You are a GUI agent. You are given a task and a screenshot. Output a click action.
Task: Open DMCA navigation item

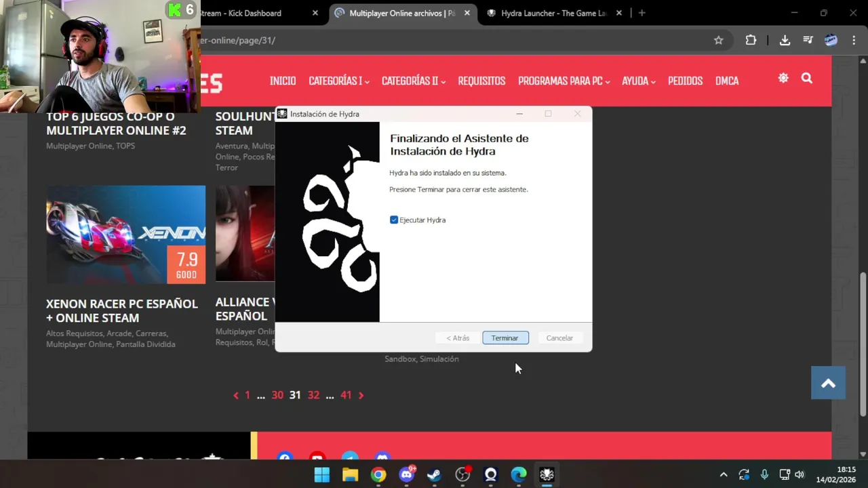click(727, 81)
